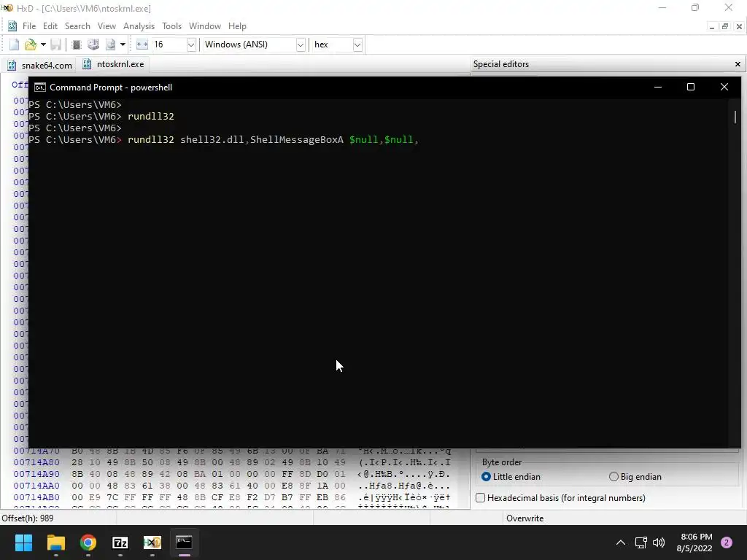Click the Open disk image icon
The image size is (747, 560).
[111, 44]
